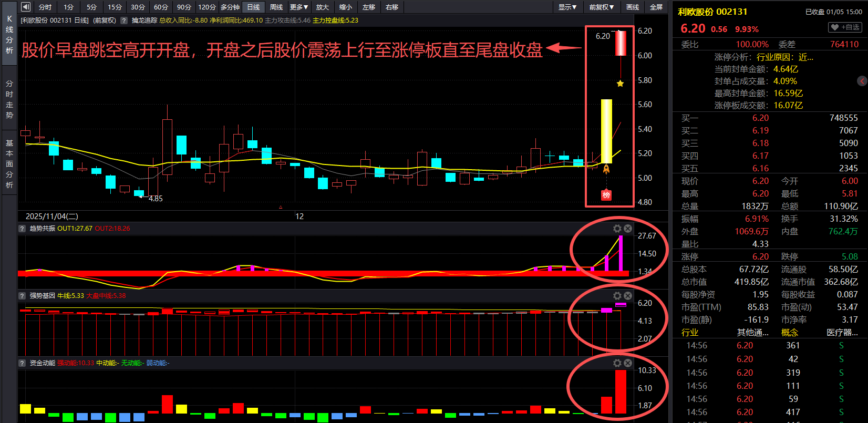Close the 强势基因 indicator panel
Screen dimensions: 868x423
[x=627, y=296]
